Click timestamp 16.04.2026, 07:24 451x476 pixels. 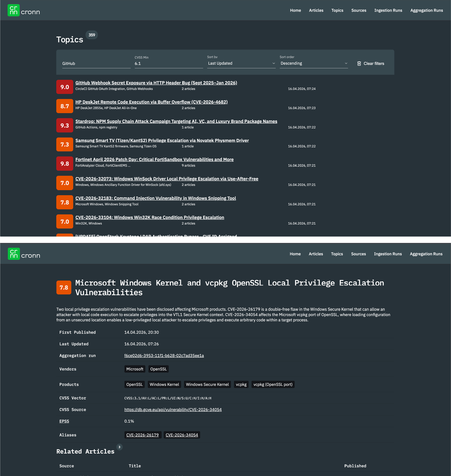click(x=302, y=89)
